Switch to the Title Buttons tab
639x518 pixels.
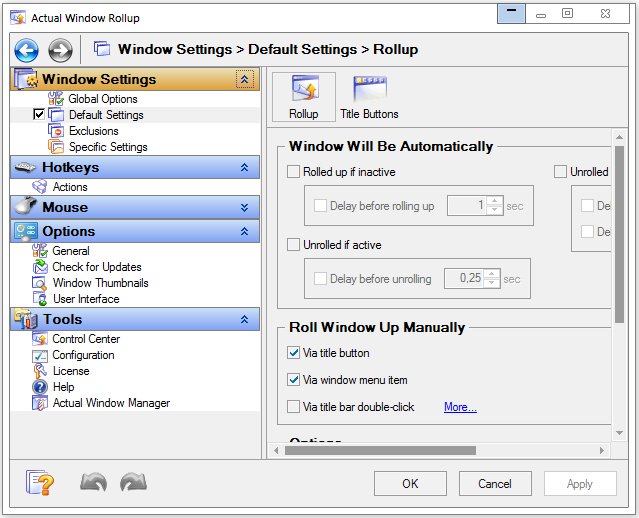click(370, 97)
